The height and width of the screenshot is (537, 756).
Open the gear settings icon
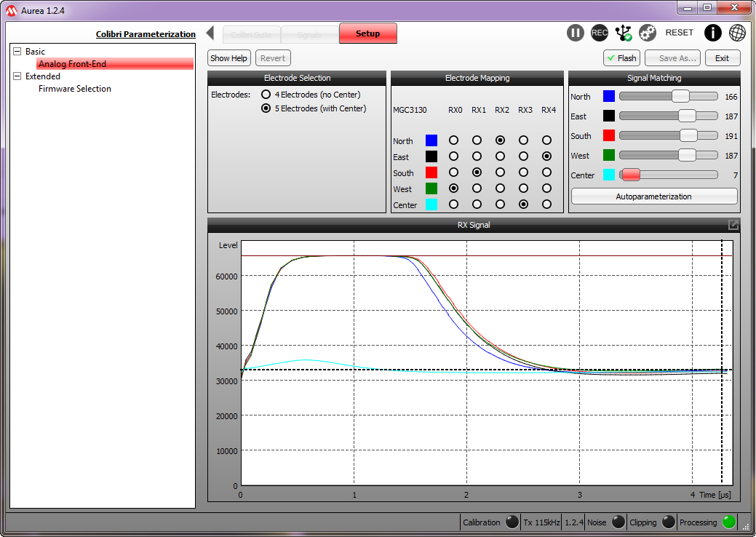coord(648,33)
